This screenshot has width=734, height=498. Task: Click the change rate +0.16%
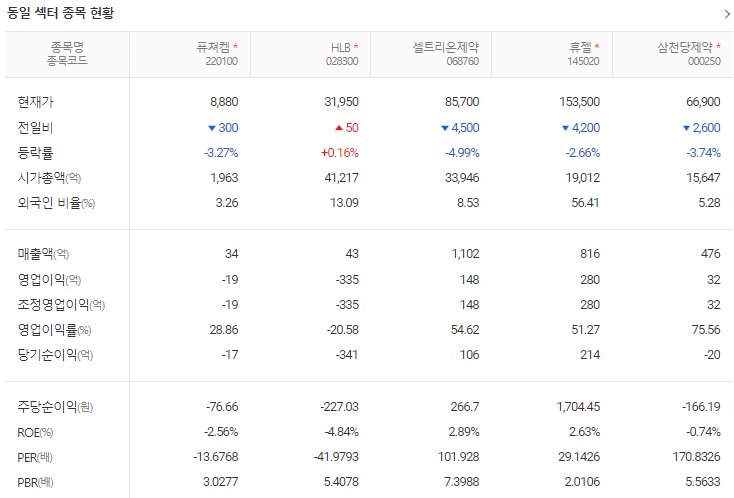point(340,153)
